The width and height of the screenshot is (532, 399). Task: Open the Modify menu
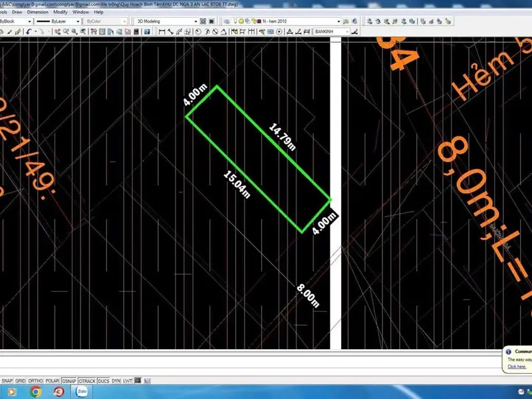[61, 12]
